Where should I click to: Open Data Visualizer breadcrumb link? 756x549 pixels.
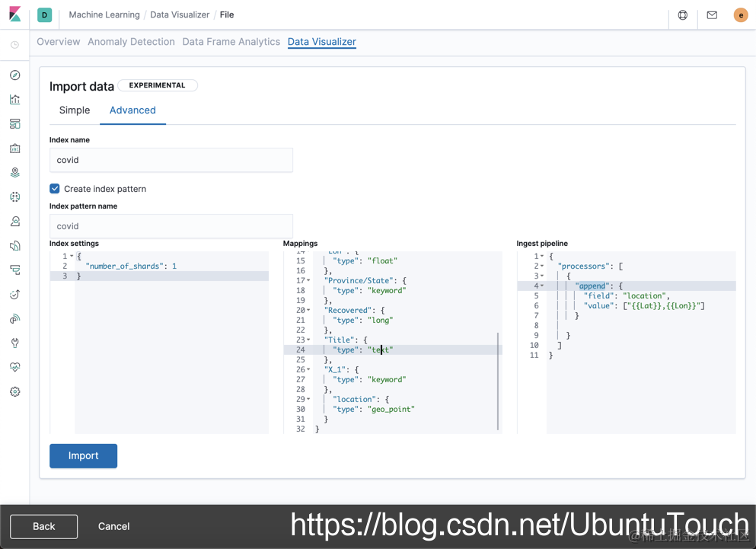tap(180, 15)
